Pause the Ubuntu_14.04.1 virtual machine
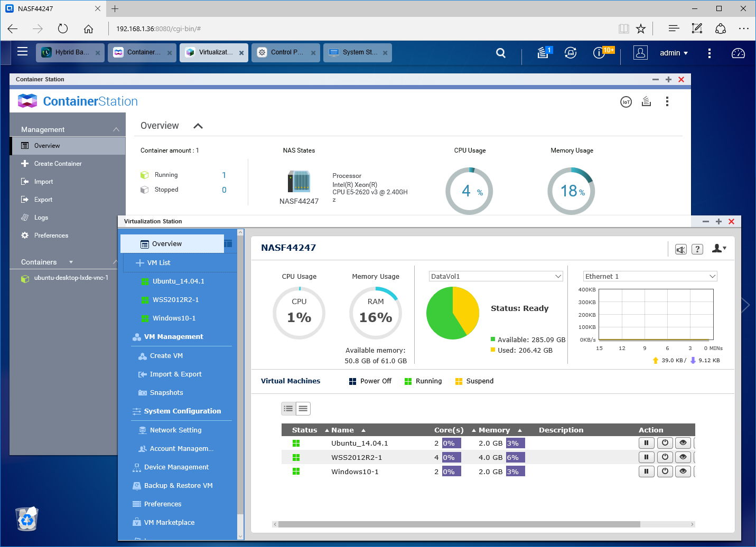The width and height of the screenshot is (756, 547). [646, 443]
